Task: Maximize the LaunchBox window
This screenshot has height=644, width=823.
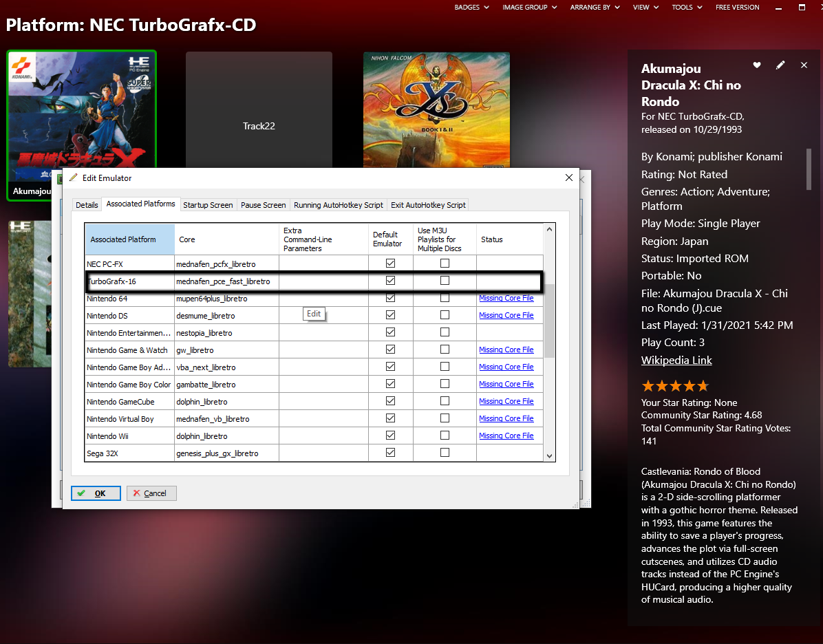Action: [802, 8]
